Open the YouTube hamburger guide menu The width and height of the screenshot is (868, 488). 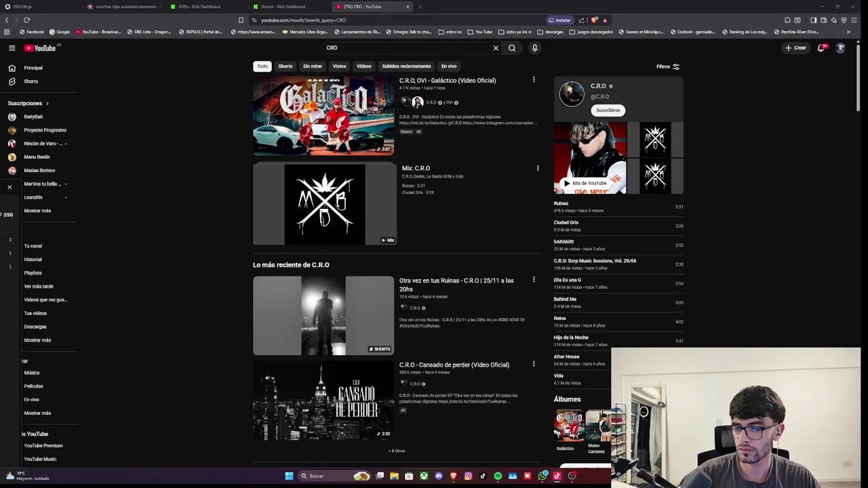12,48
